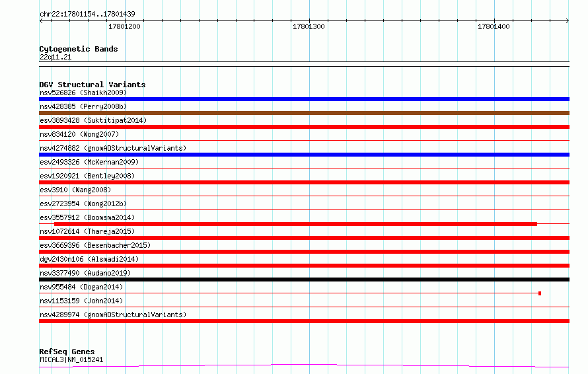
Task: Click the dgv2430n106 (Alsmadi2014) label text
Action: click(89, 259)
